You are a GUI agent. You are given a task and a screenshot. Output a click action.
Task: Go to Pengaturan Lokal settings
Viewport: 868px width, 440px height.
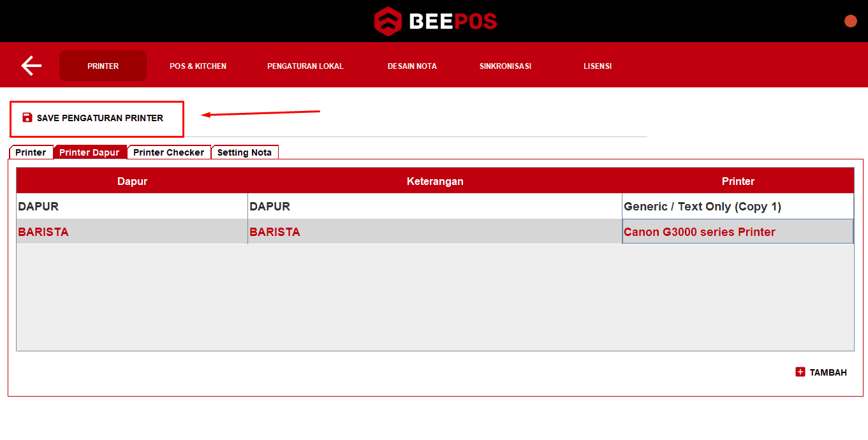[x=305, y=66]
